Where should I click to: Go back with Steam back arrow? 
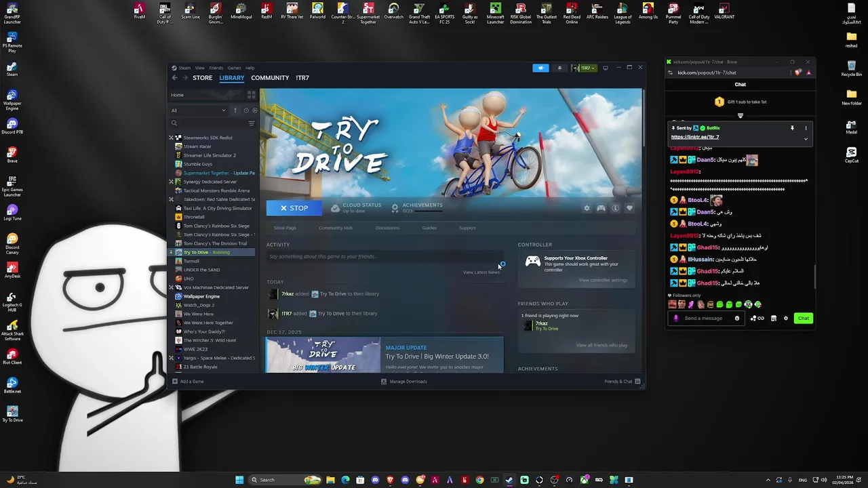point(174,78)
